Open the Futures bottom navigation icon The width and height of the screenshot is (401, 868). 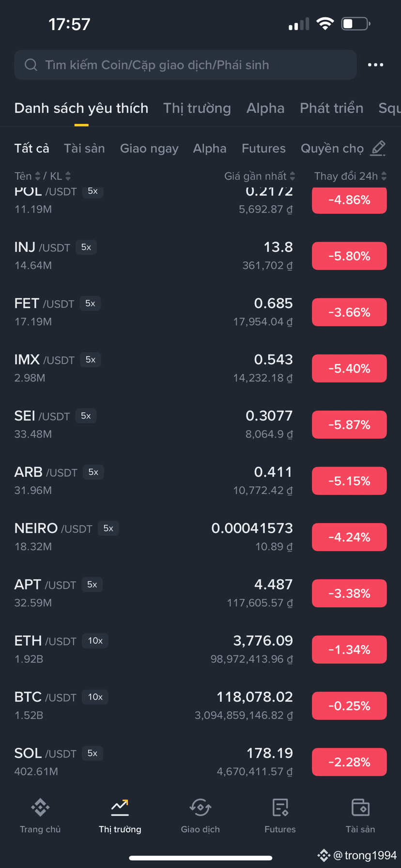[x=280, y=808]
